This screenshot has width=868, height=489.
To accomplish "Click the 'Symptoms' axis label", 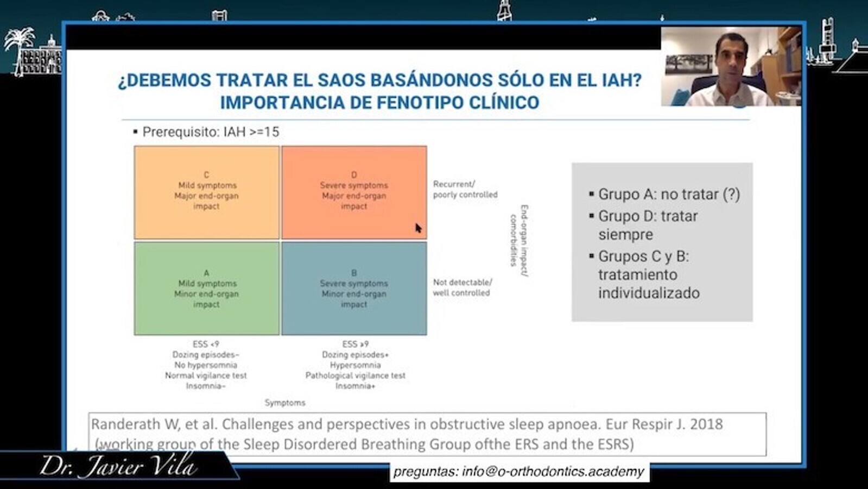I will [285, 403].
